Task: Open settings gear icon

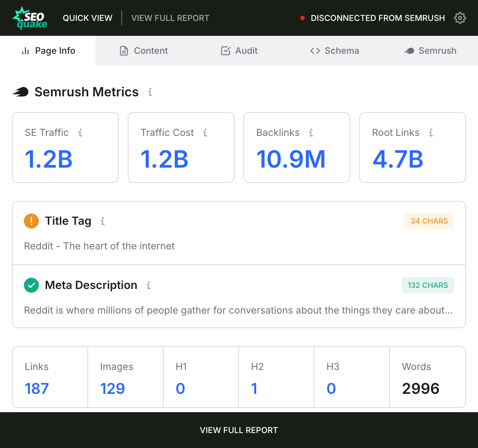Action: click(460, 18)
